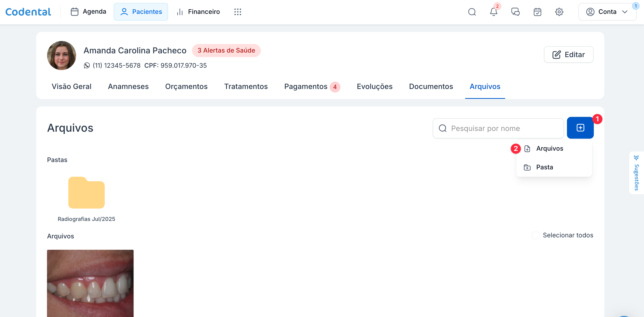This screenshot has height=317, width=644.
Task: Open the chat messages icon
Action: coord(515,12)
